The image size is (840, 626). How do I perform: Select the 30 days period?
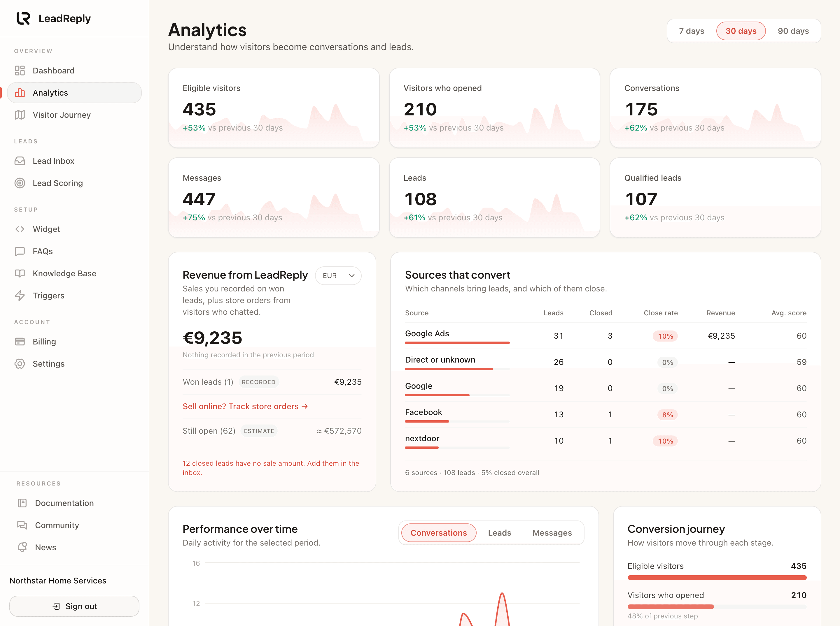tap(741, 31)
